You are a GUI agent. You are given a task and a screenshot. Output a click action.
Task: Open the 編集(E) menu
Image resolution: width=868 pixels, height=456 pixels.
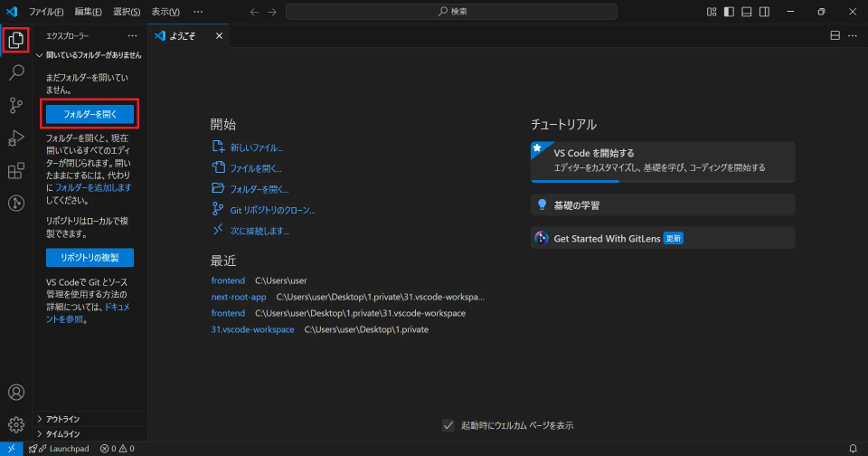tap(88, 12)
